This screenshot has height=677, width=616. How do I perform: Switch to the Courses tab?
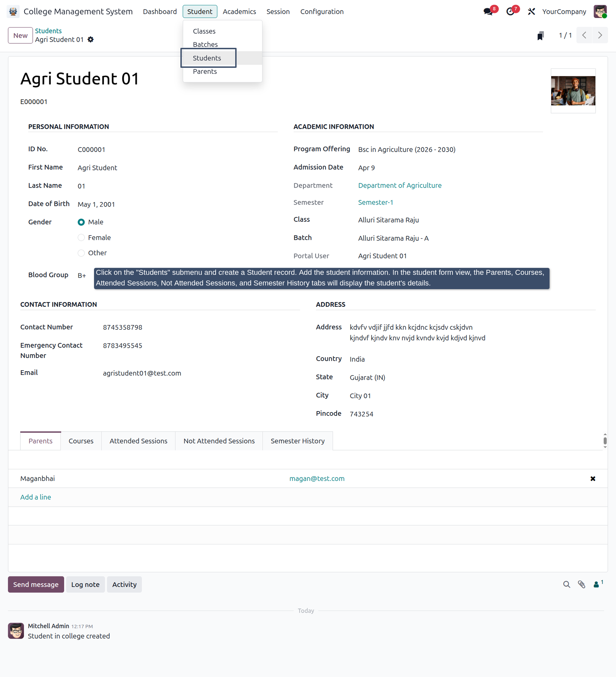click(x=81, y=441)
